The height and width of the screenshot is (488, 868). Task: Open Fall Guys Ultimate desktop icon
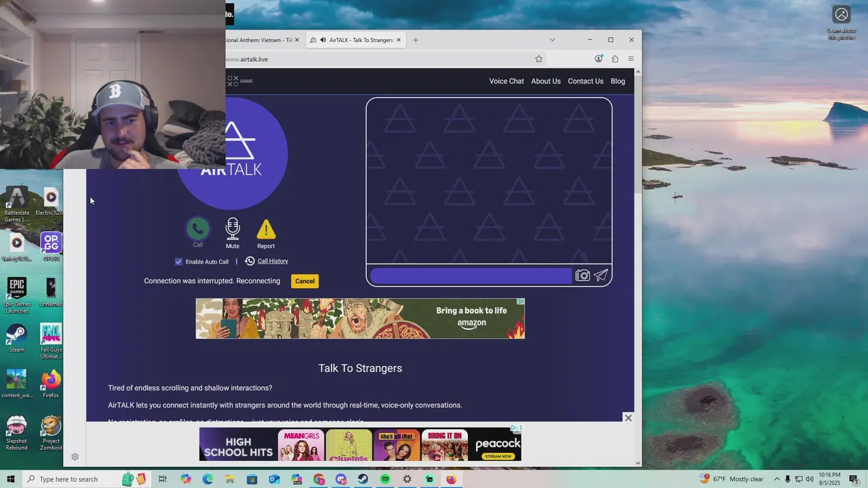51,341
